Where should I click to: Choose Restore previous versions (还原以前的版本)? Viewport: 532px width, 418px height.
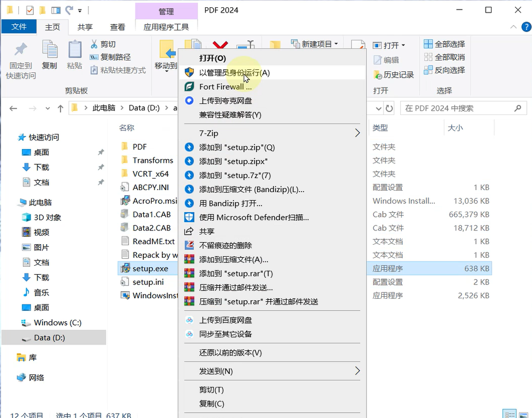pyautogui.click(x=272, y=352)
